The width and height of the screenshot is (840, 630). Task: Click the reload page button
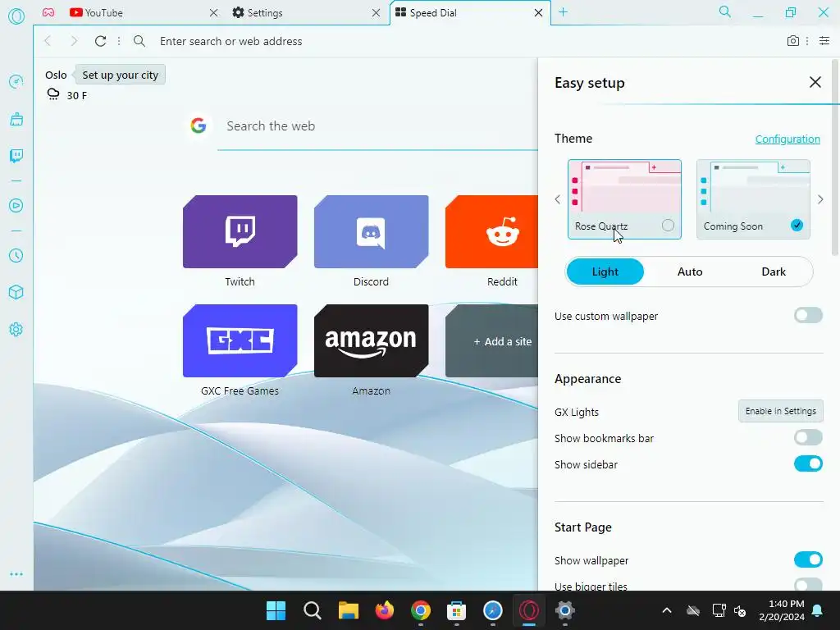tap(100, 41)
